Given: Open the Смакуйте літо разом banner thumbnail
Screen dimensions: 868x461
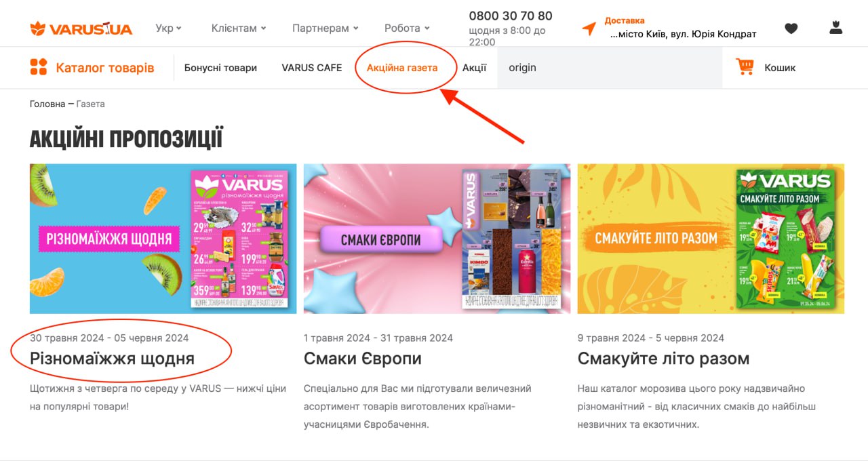Looking at the screenshot, I should point(711,239).
